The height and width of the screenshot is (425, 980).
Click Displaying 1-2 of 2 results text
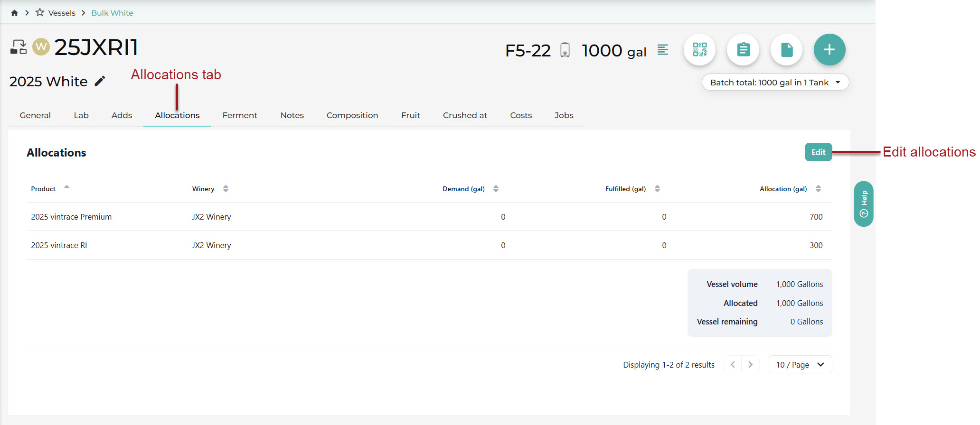(669, 365)
